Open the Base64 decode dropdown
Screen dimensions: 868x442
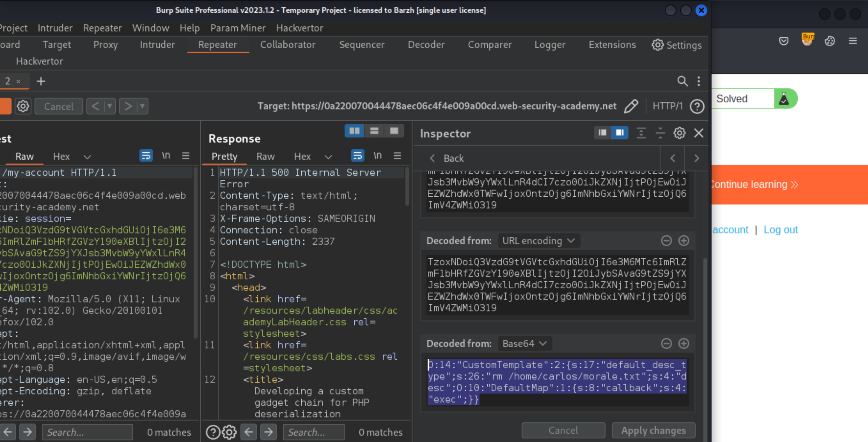(525, 344)
